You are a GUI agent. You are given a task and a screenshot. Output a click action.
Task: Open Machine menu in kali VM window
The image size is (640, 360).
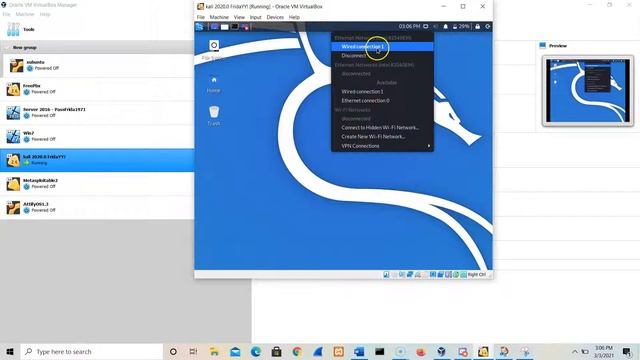click(x=219, y=17)
